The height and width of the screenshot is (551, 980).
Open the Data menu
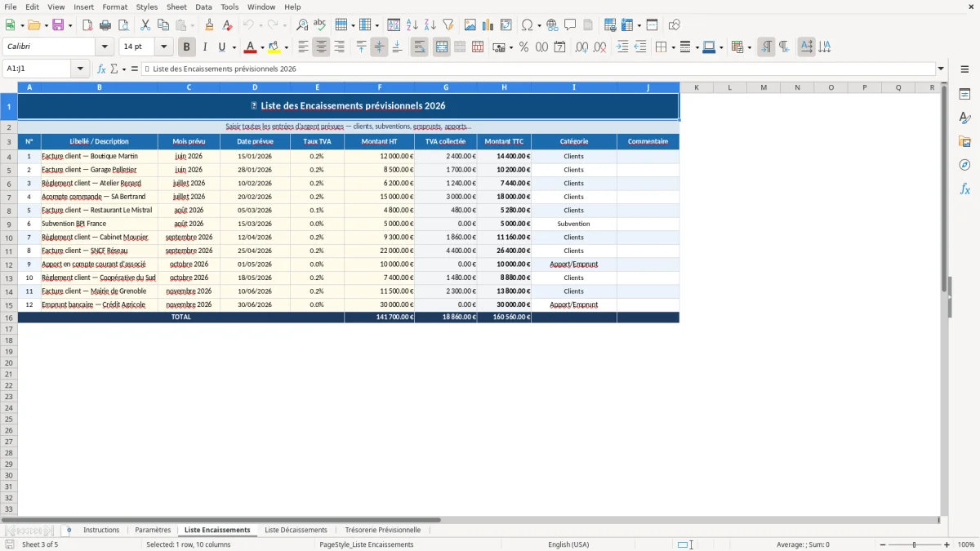[x=203, y=7]
